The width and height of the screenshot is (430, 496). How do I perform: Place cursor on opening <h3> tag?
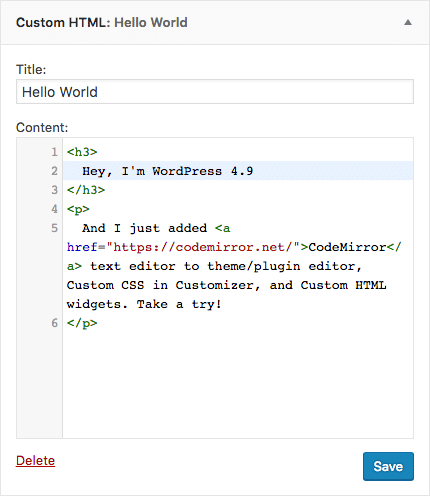(x=82, y=152)
